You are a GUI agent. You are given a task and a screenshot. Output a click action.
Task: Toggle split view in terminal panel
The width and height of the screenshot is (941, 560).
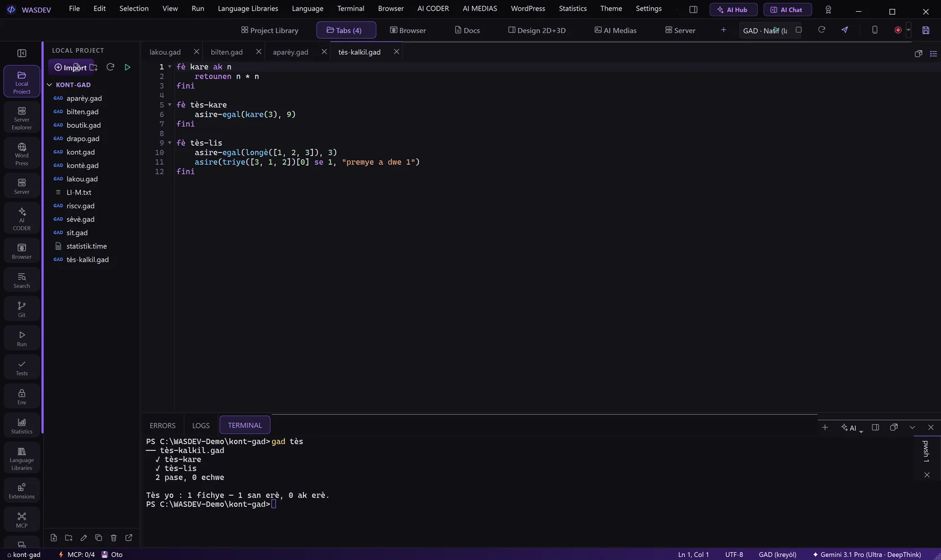click(x=875, y=427)
